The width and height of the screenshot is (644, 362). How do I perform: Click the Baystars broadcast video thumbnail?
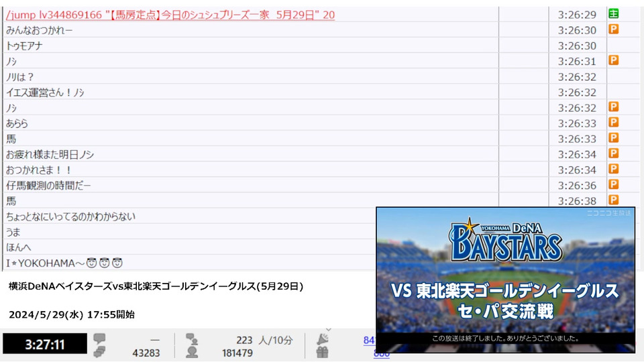[506, 280]
